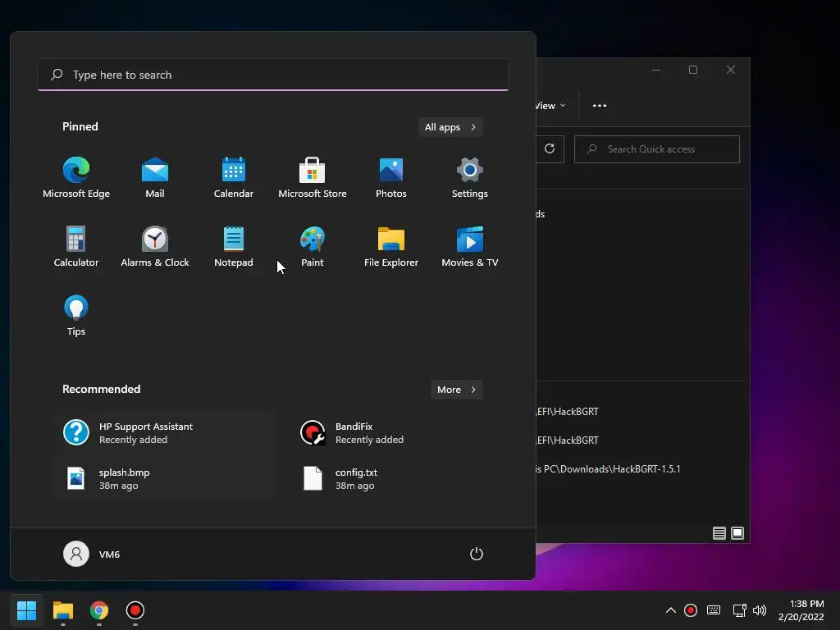Viewport: 840px width, 630px height.
Task: Open HP Support Assistant recommendation
Action: [x=163, y=433]
